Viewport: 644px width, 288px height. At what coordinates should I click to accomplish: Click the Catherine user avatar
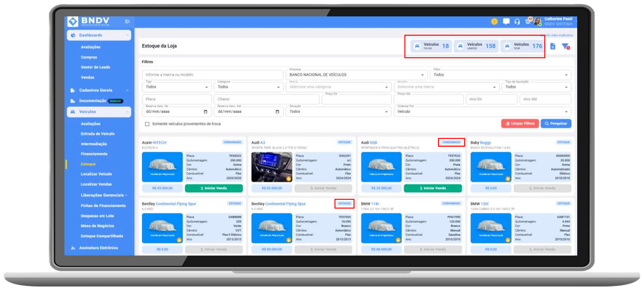(x=538, y=21)
